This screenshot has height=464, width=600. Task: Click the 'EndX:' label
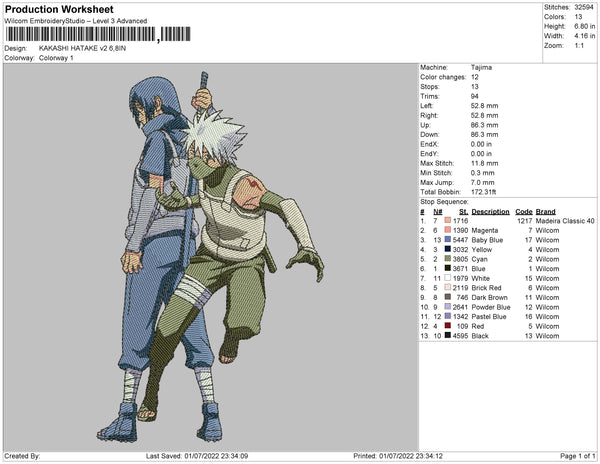pos(429,144)
